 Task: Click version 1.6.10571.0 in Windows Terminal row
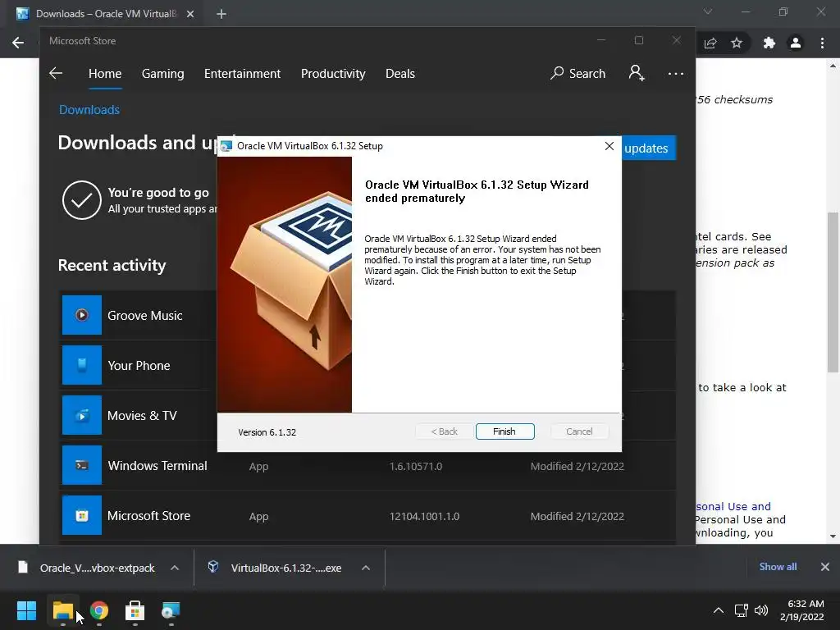tap(416, 467)
